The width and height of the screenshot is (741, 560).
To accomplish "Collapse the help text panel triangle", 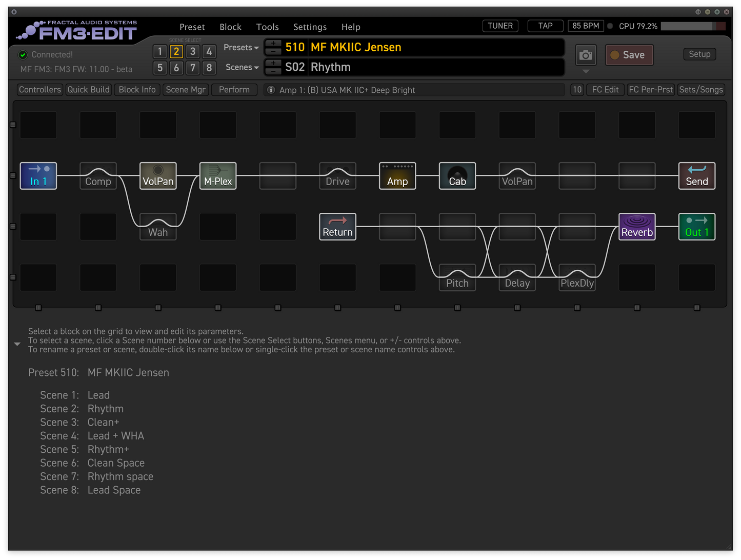I will pyautogui.click(x=17, y=344).
